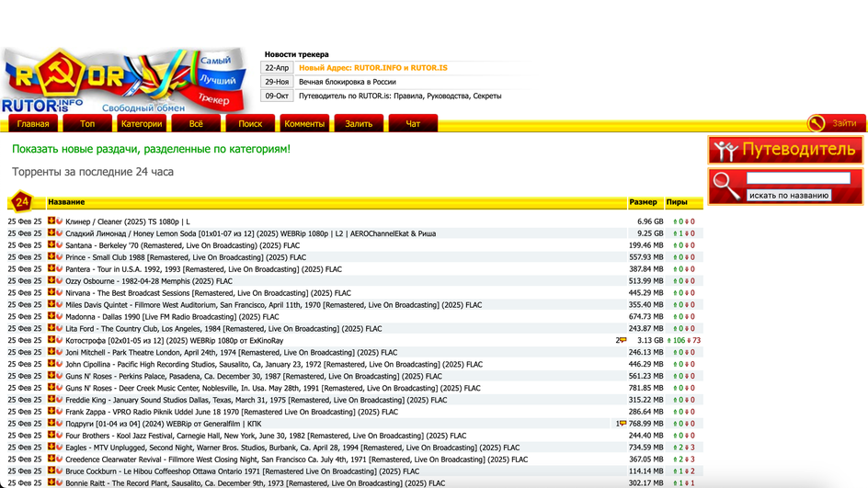Open the magnet link for Joni Mitchell Park Theatre
Image resolution: width=868 pixels, height=488 pixels.
[x=59, y=352]
